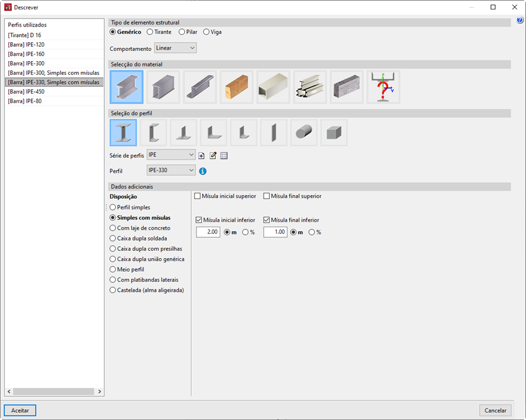Select the channel C profile icon
The height and width of the screenshot is (420, 526).
(153, 132)
